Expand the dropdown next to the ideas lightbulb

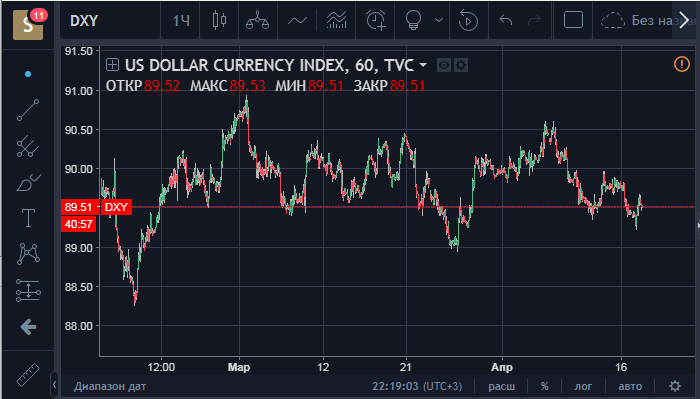(439, 21)
